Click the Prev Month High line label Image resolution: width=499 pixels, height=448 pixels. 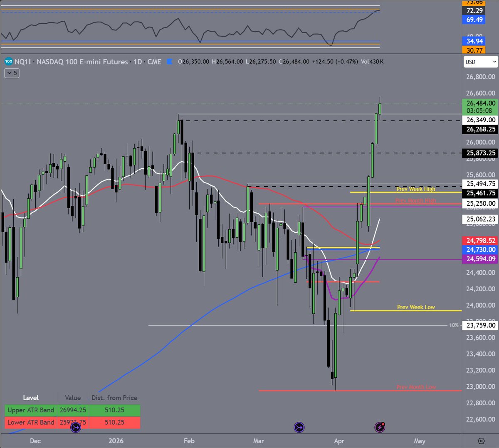tap(416, 200)
